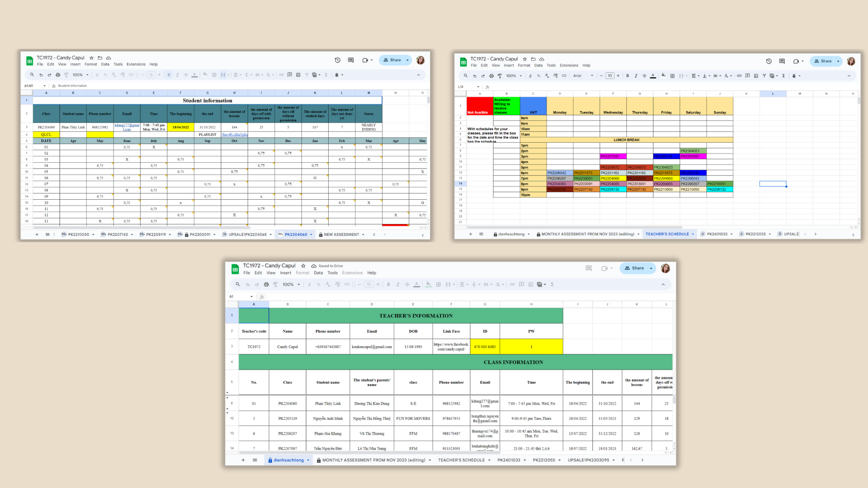This screenshot has width=868, height=488.
Task: Click the search menus magnifier in top-left window
Action: 32,75
